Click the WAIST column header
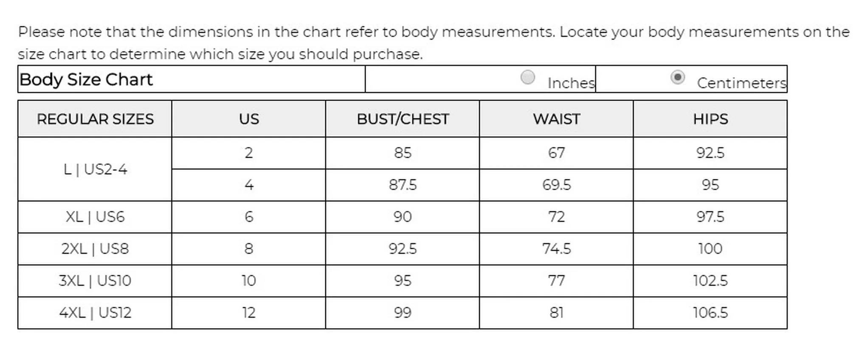Viewport: 868px width, 340px height. (556, 119)
